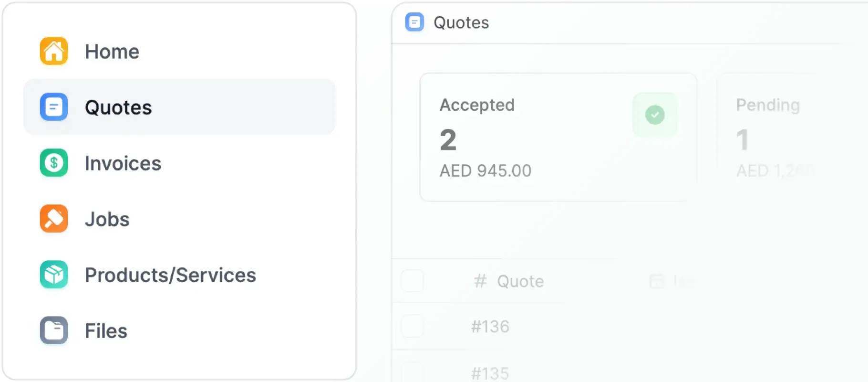Screen dimensions: 868x382
Task: Click the Products/Services label in the sidebar
Action: (170, 275)
